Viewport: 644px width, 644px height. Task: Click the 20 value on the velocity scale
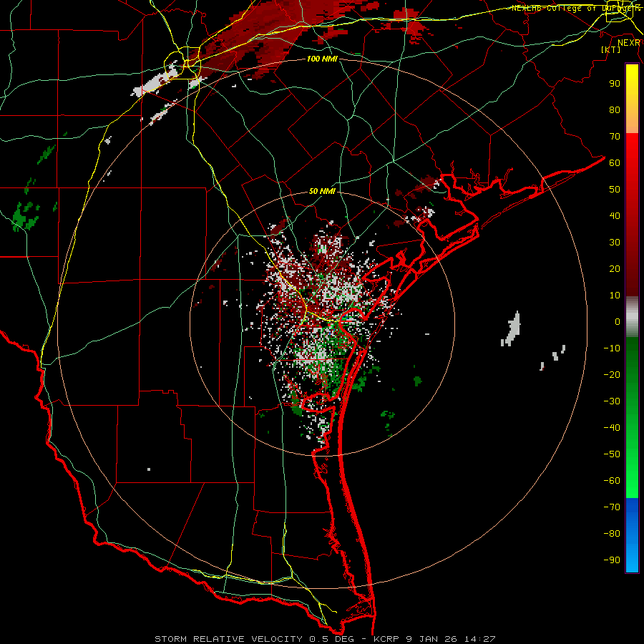click(615, 269)
